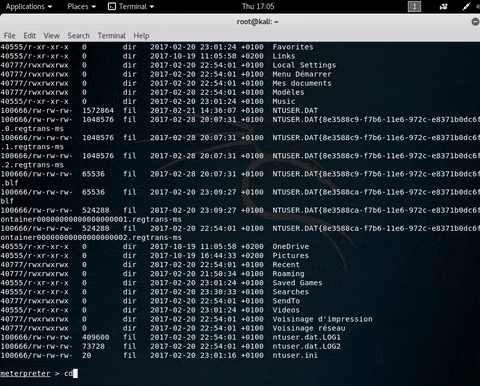Open the Terminal menu in menu bar
This screenshot has height=386, width=480.
pos(111,36)
